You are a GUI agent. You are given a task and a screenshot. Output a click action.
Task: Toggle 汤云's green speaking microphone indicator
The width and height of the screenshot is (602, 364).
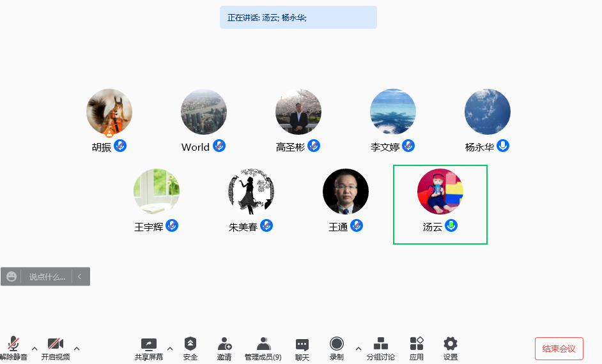451,225
